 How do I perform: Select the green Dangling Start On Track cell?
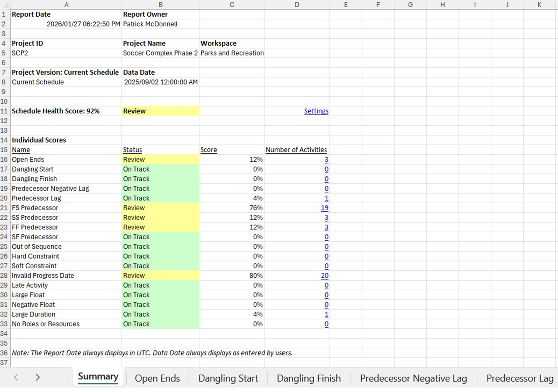tap(160, 169)
